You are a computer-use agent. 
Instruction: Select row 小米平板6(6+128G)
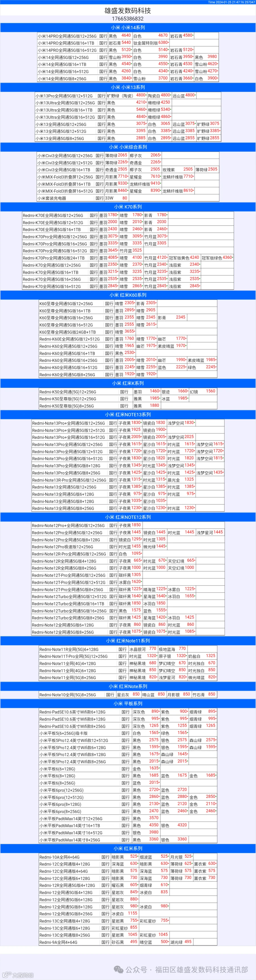[128, 769]
